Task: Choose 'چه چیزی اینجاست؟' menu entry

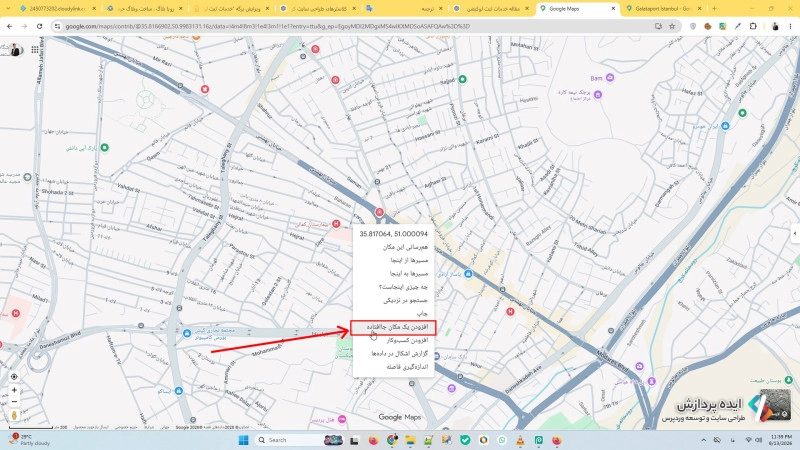Action: (x=393, y=287)
